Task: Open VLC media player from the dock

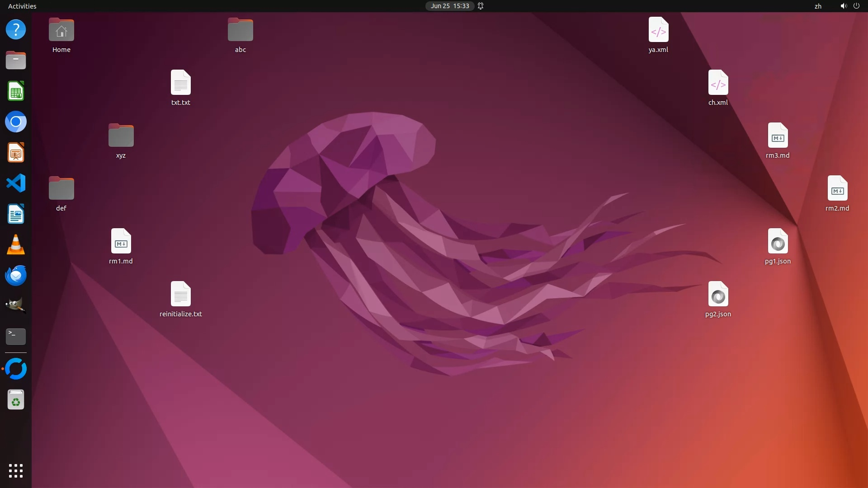Action: [16, 245]
